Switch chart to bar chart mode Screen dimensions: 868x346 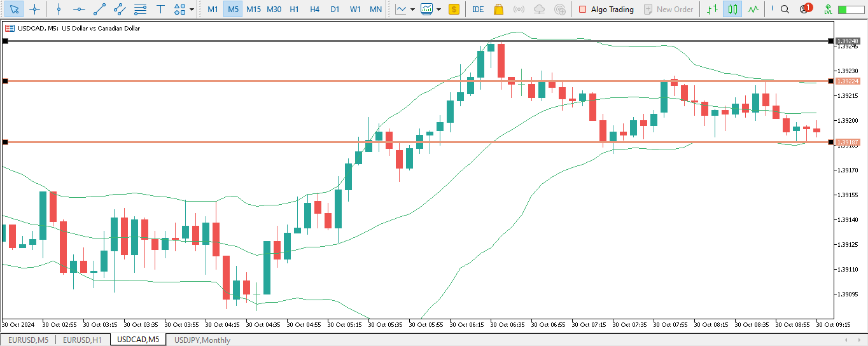pos(713,10)
